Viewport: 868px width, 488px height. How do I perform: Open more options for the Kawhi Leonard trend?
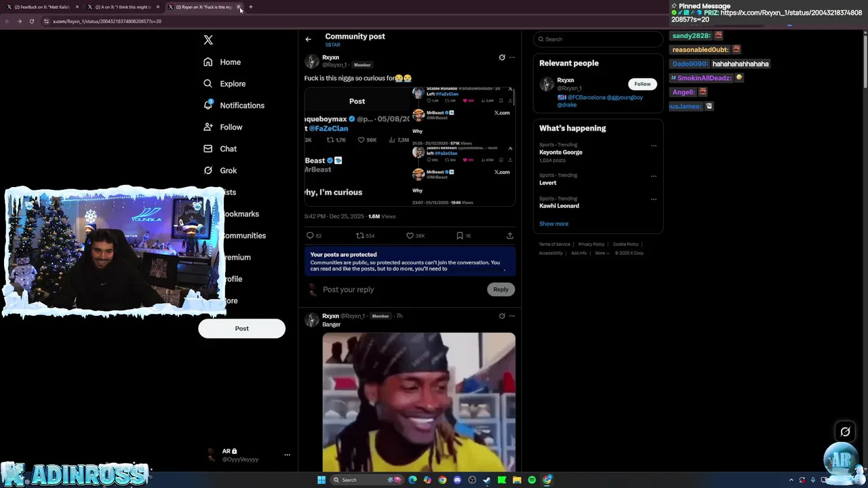[654, 199]
